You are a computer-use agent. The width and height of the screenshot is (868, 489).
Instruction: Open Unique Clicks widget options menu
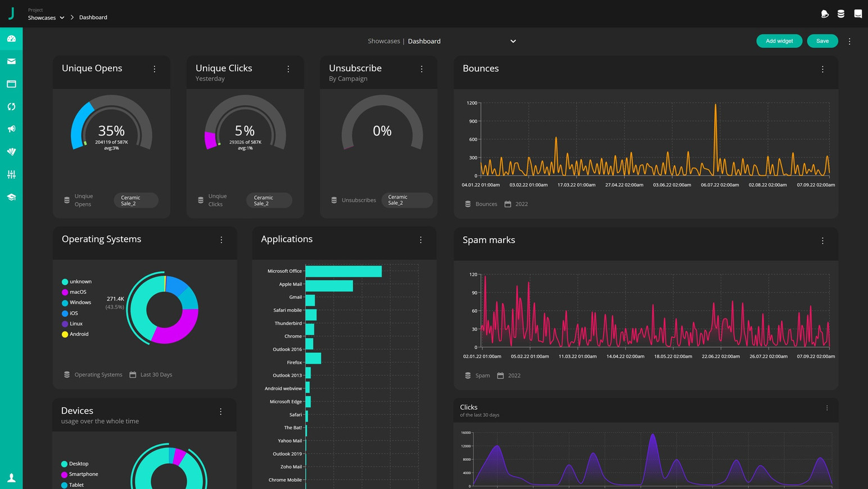[x=288, y=69]
